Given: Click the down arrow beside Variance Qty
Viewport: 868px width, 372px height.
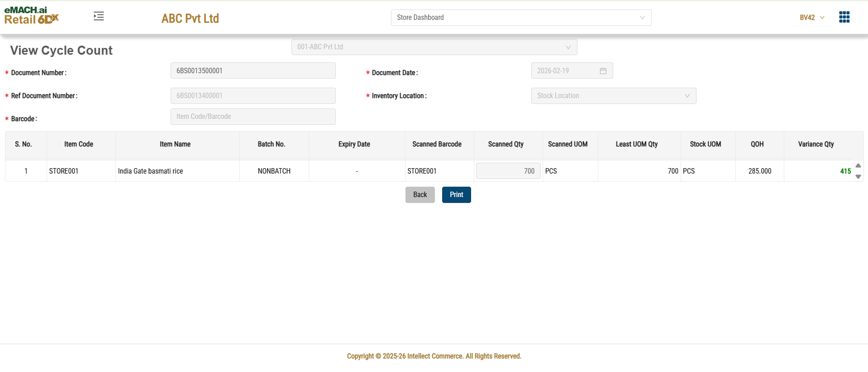Looking at the screenshot, I should [x=858, y=177].
